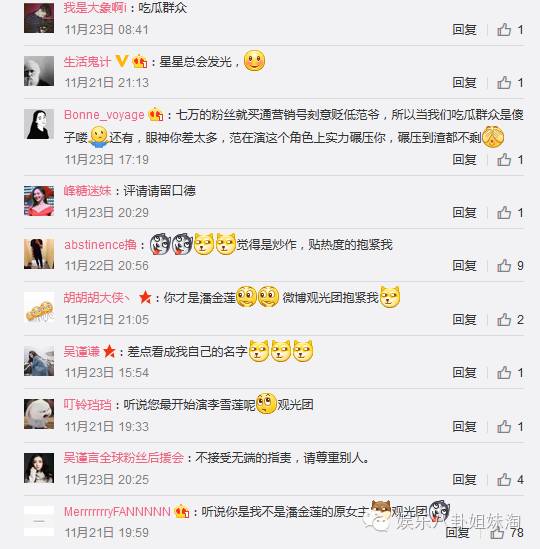The height and width of the screenshot is (549, 540).
Task: Like 叮铃珰珰's comment
Action: click(x=504, y=426)
